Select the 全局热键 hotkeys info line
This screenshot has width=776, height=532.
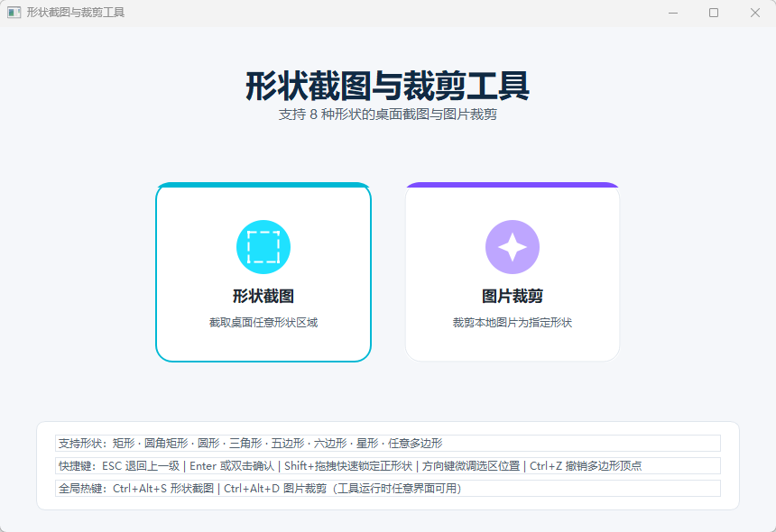[x=387, y=489]
